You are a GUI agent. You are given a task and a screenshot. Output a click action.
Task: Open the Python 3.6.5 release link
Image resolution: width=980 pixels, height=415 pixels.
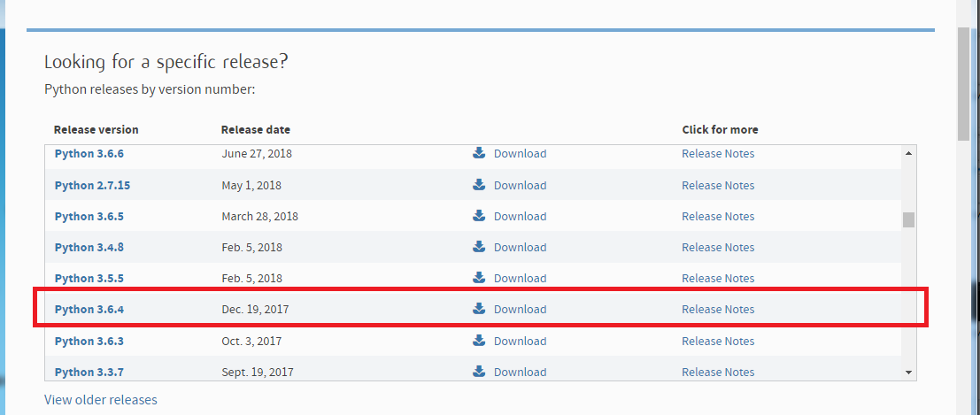[x=89, y=216]
